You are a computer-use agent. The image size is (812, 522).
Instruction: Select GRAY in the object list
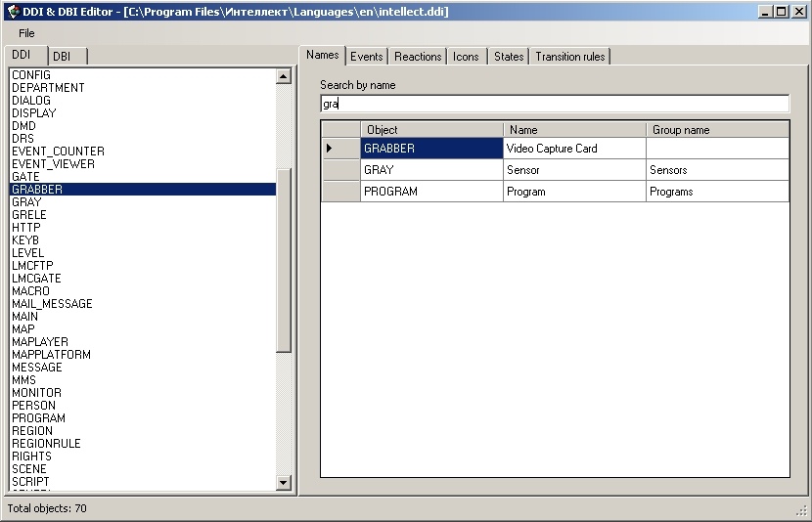(27, 202)
